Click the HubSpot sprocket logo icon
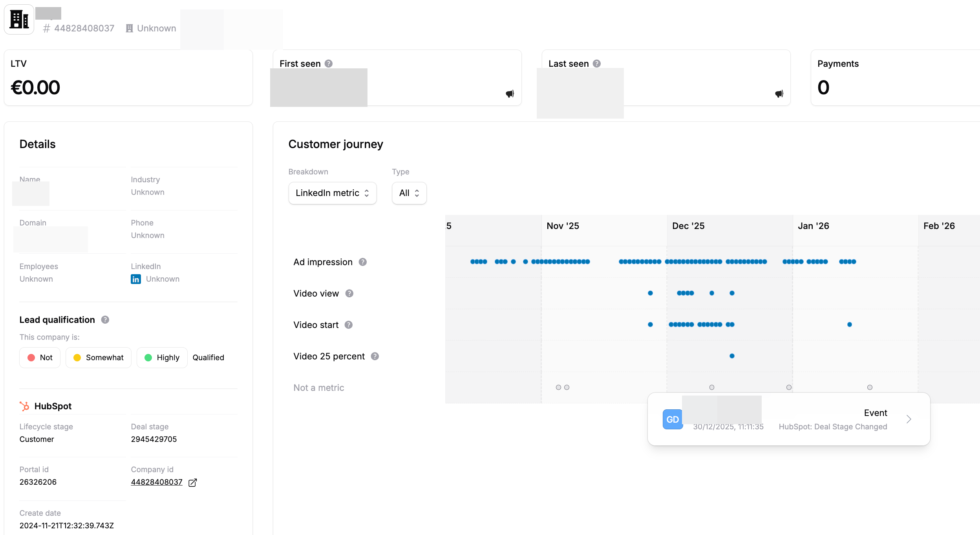The image size is (980, 535). coord(25,406)
